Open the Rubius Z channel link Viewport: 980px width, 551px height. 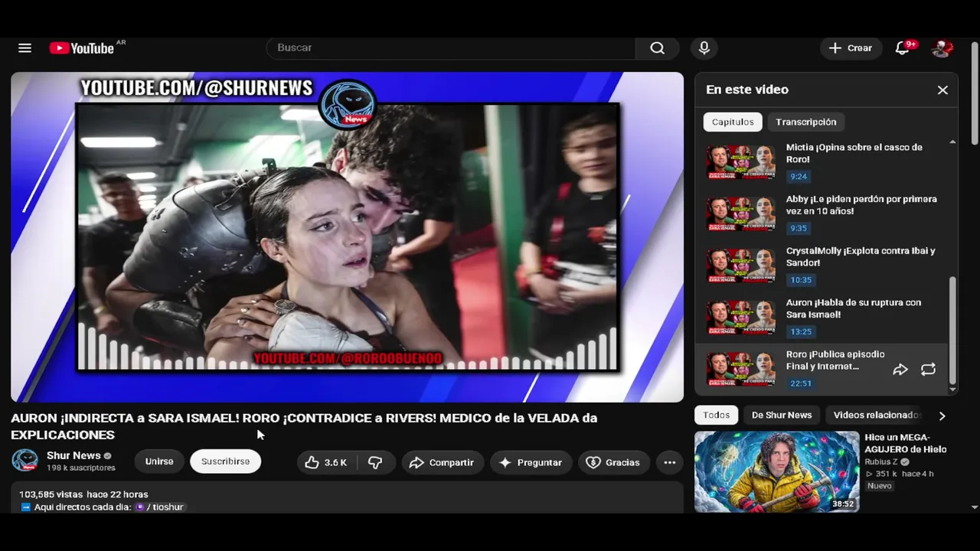pos(882,462)
